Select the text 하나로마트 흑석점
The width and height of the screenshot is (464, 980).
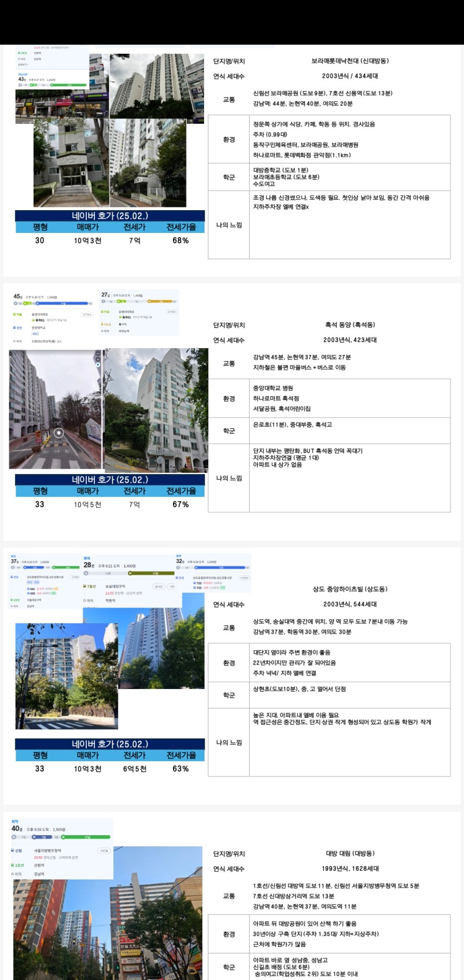(x=276, y=399)
